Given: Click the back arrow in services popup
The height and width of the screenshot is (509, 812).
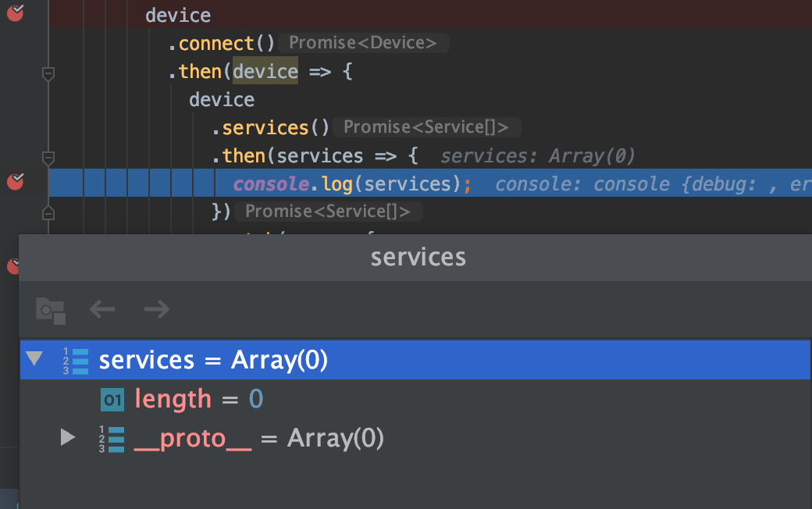Looking at the screenshot, I should tap(102, 310).
